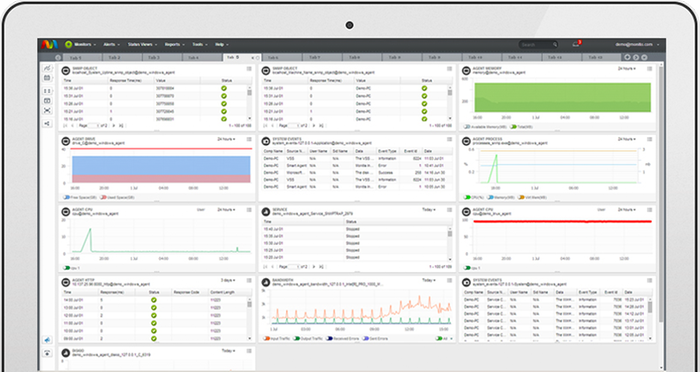The width and height of the screenshot is (700, 372).
Task: Open the Reports menu
Action: click(x=174, y=45)
